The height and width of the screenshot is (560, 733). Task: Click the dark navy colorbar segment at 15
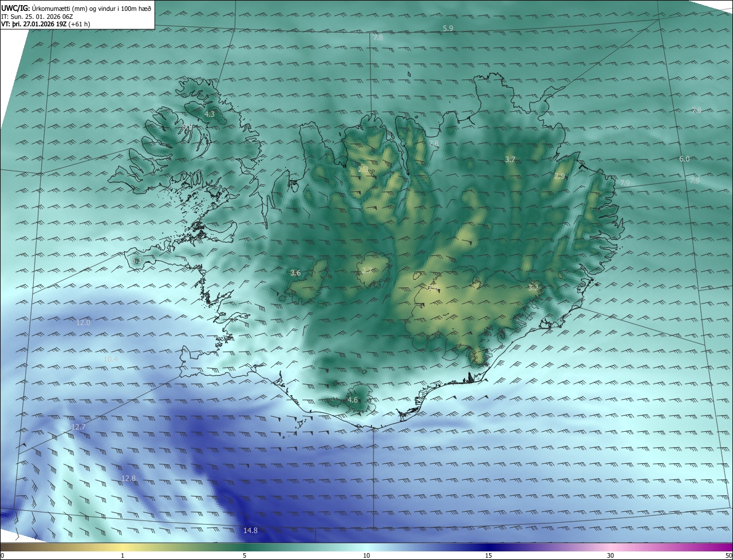click(488, 547)
